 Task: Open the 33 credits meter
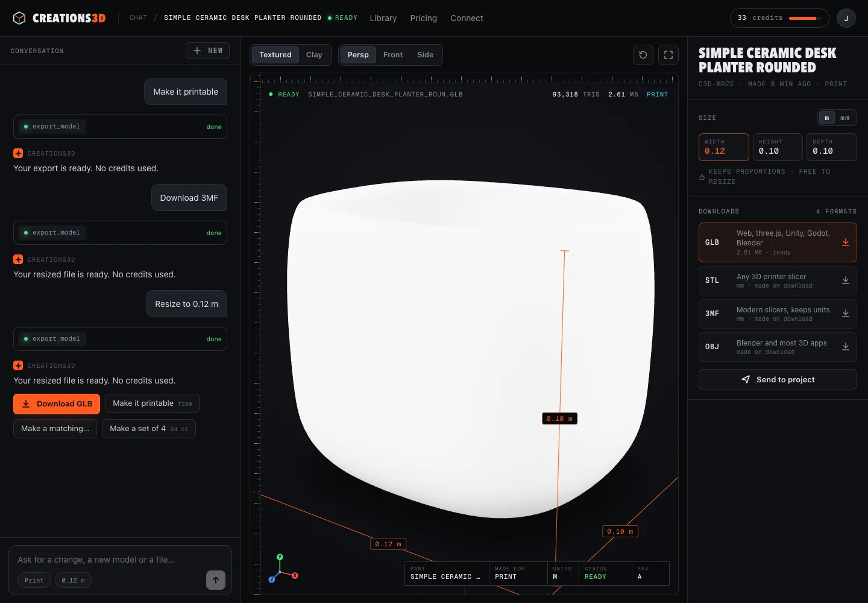779,18
